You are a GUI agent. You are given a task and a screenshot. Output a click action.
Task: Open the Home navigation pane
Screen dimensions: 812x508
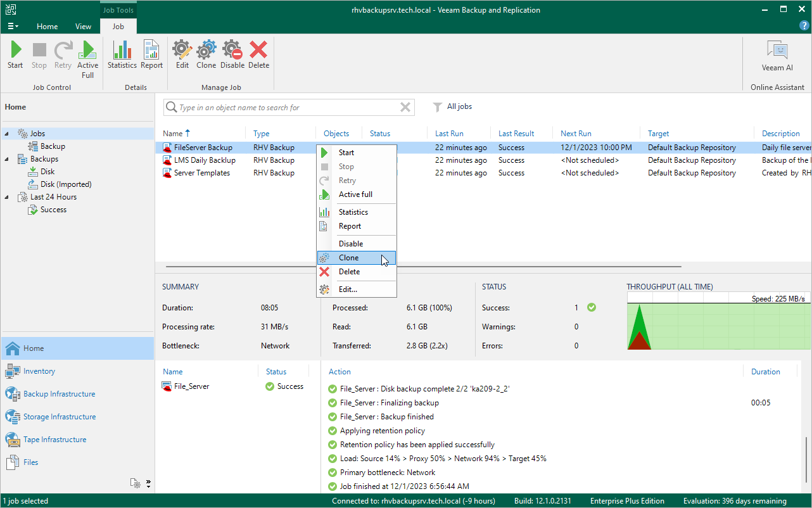click(77, 348)
